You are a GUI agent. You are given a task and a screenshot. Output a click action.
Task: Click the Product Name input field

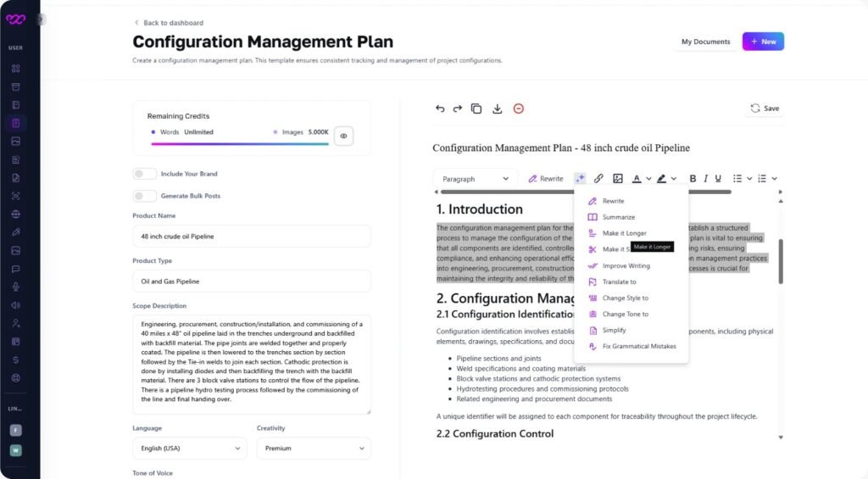point(252,237)
